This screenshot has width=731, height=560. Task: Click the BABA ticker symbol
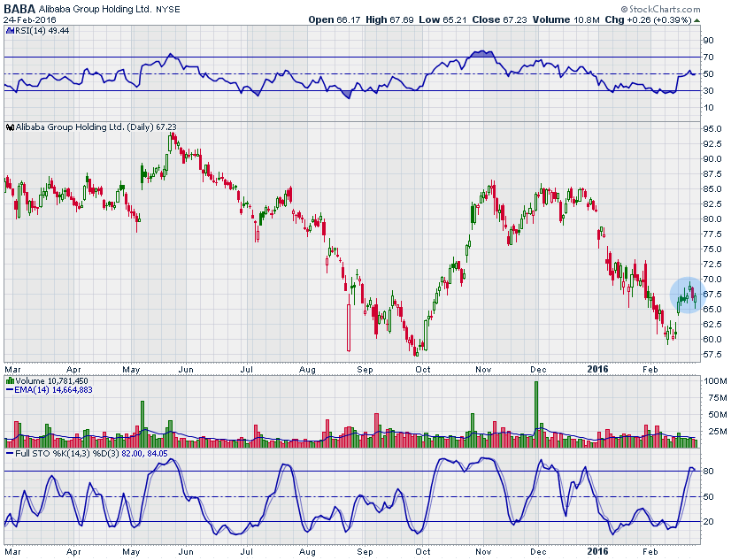tap(19, 9)
